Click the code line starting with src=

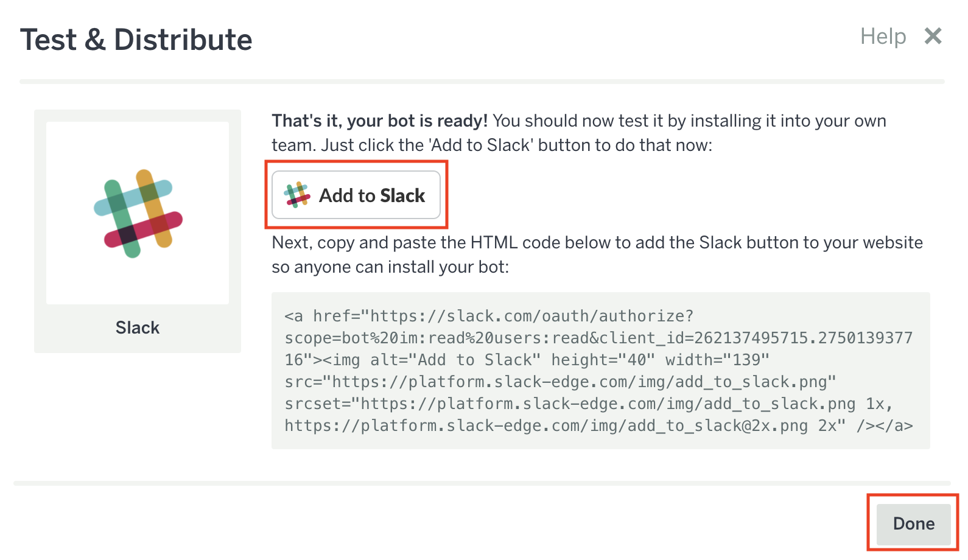point(560,382)
